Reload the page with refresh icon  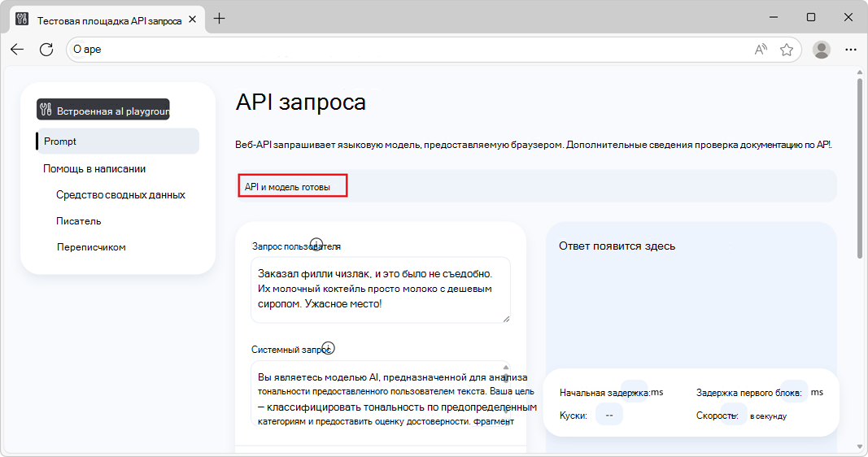[46, 50]
